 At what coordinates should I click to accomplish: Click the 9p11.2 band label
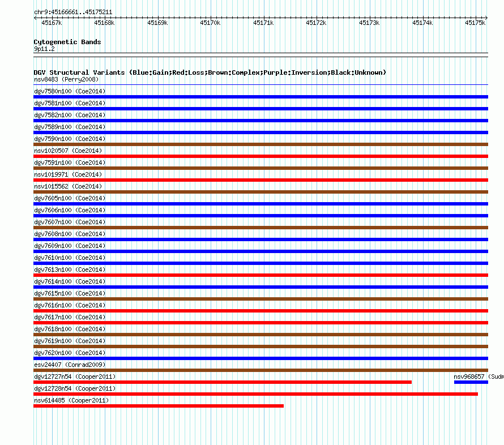pos(44,49)
